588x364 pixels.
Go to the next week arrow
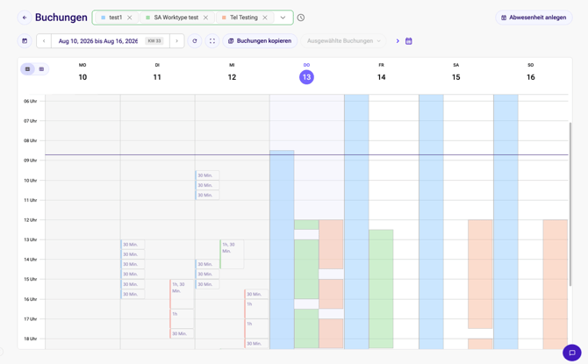pos(176,41)
